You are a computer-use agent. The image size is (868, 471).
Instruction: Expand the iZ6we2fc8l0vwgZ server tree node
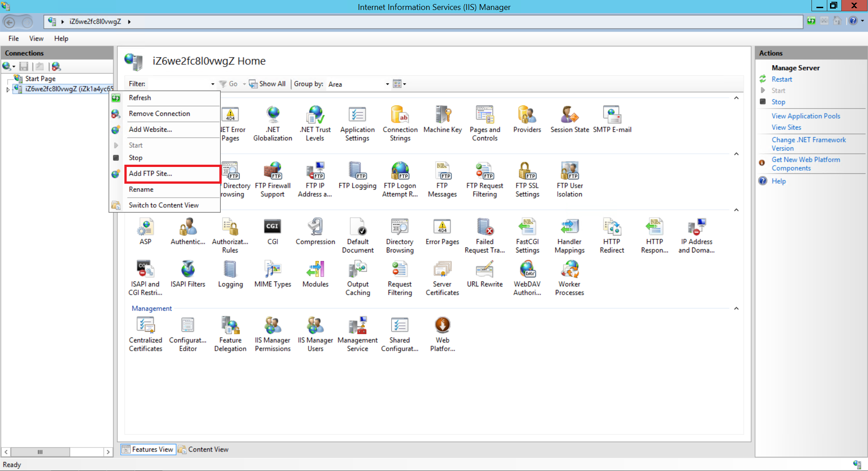click(8, 90)
